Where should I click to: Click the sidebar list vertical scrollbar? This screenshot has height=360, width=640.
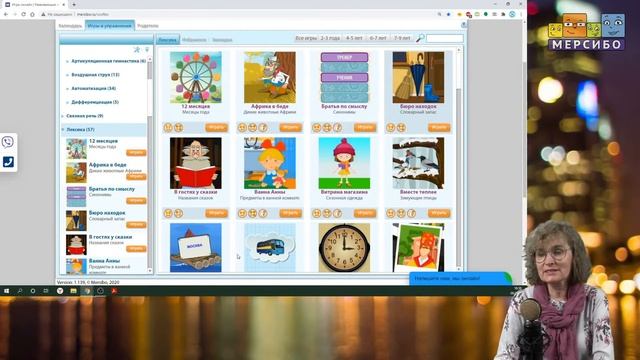click(150, 165)
